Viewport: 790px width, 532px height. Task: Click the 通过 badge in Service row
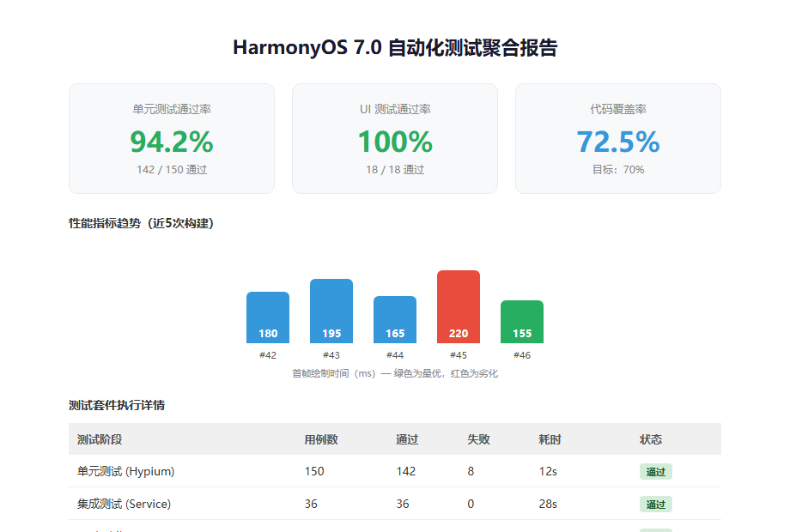pyautogui.click(x=656, y=505)
